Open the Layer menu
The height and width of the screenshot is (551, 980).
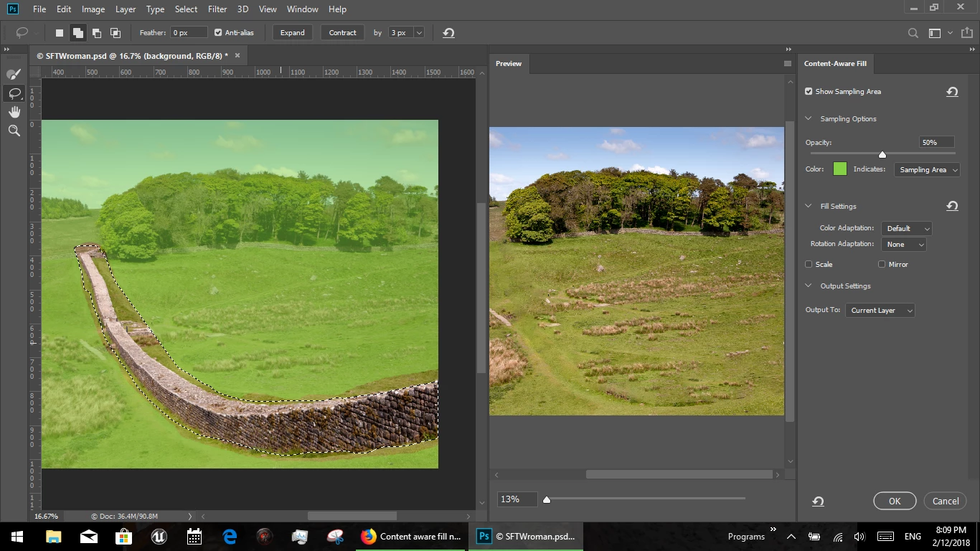point(126,9)
